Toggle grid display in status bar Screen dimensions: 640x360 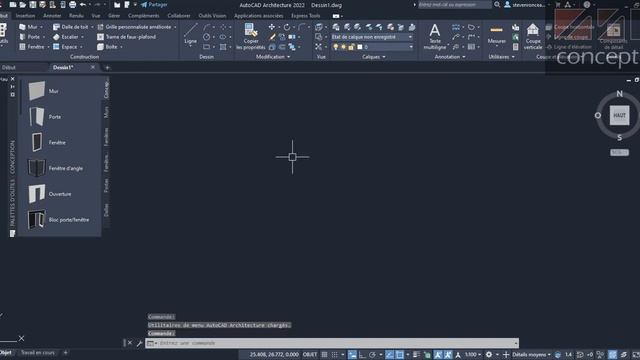[x=324, y=355]
